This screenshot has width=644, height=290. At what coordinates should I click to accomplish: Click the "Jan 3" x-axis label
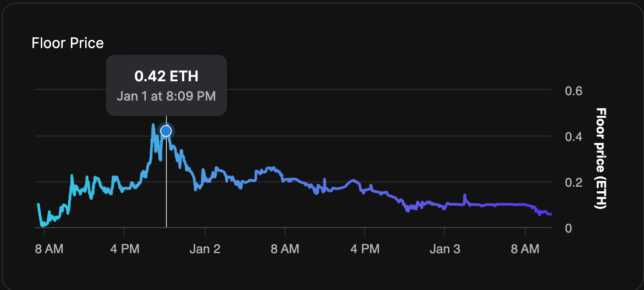click(445, 249)
